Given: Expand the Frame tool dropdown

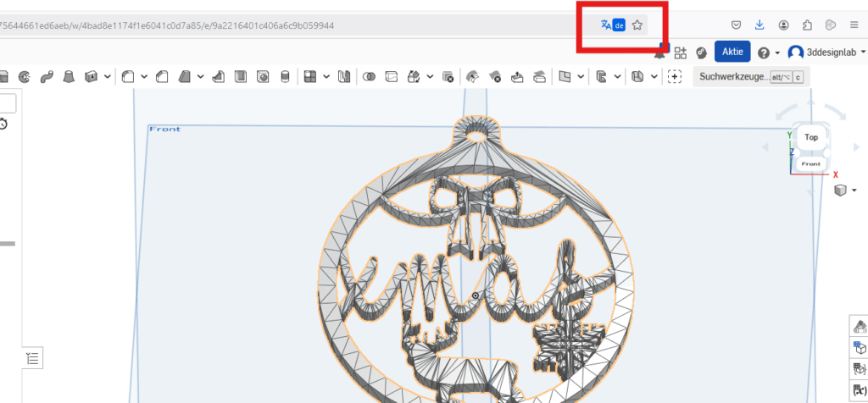Looking at the screenshot, I should pyautogui.click(x=617, y=77).
